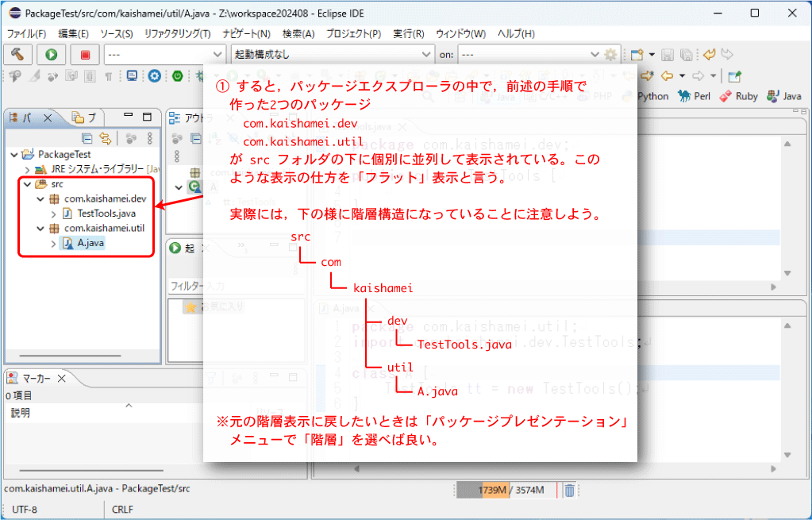Click the green power toolbar icon

[x=178, y=76]
